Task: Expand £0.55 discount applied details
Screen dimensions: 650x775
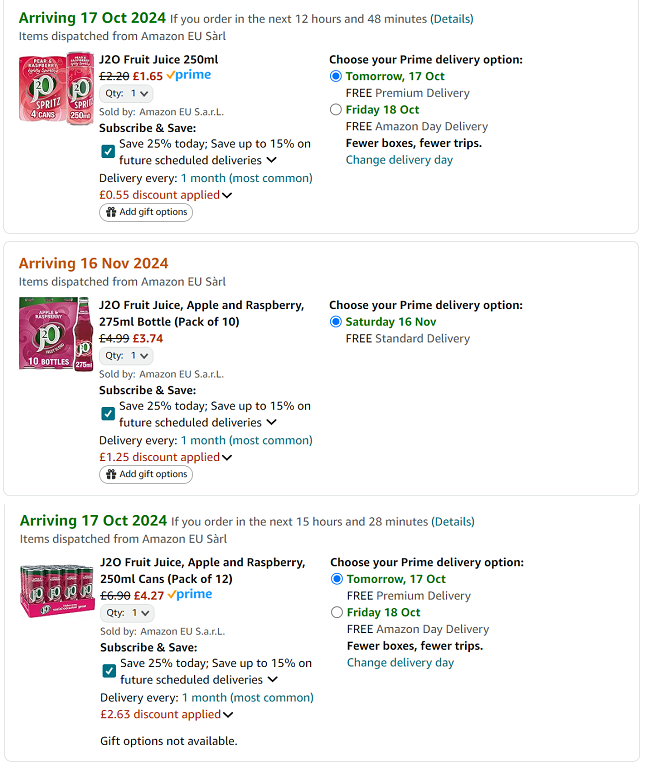Action: point(166,195)
